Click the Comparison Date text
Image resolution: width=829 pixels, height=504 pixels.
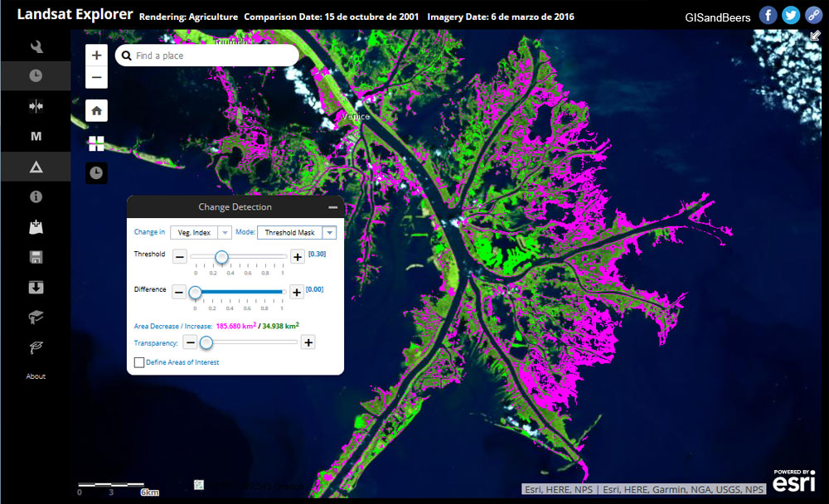[x=332, y=17]
